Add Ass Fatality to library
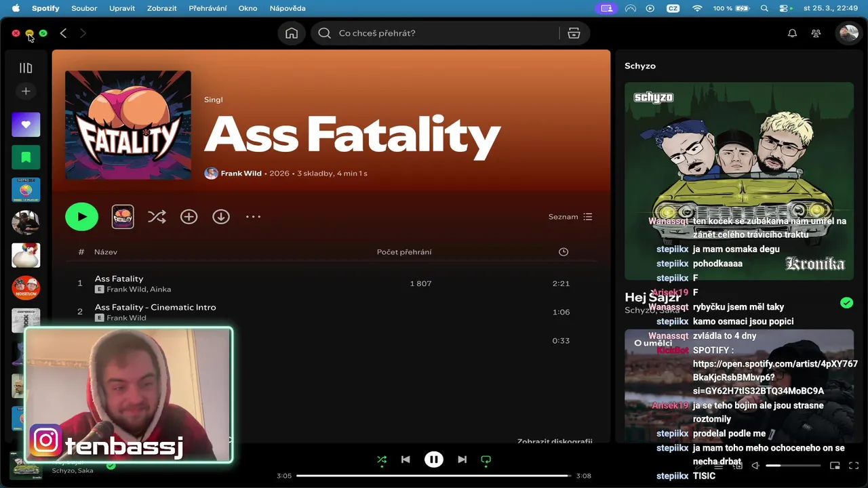The width and height of the screenshot is (868, 488). (x=189, y=217)
